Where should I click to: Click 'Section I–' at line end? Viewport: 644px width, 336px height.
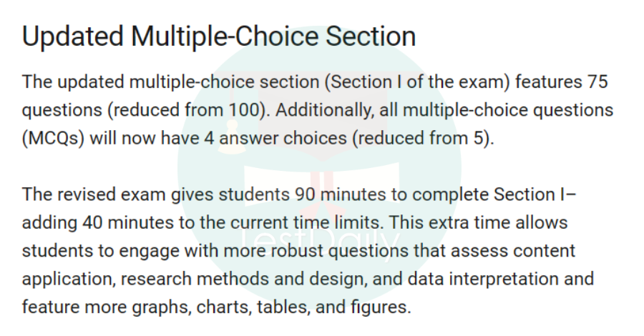click(x=535, y=194)
